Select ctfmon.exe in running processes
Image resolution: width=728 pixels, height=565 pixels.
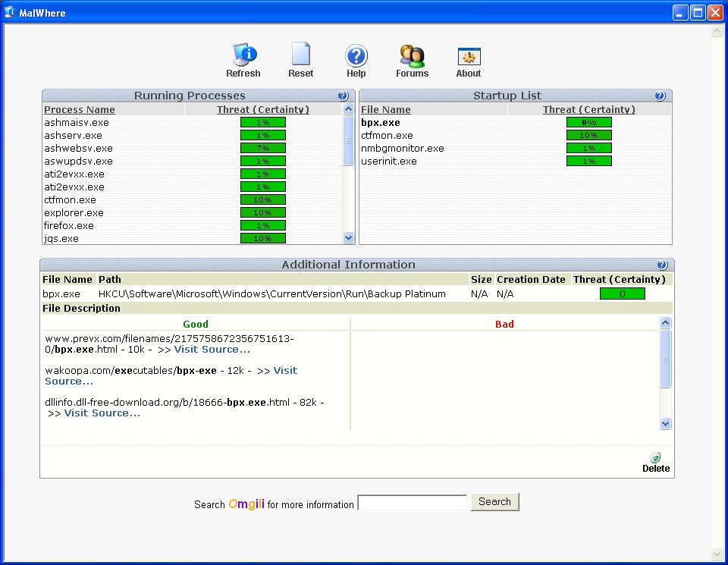coord(70,200)
